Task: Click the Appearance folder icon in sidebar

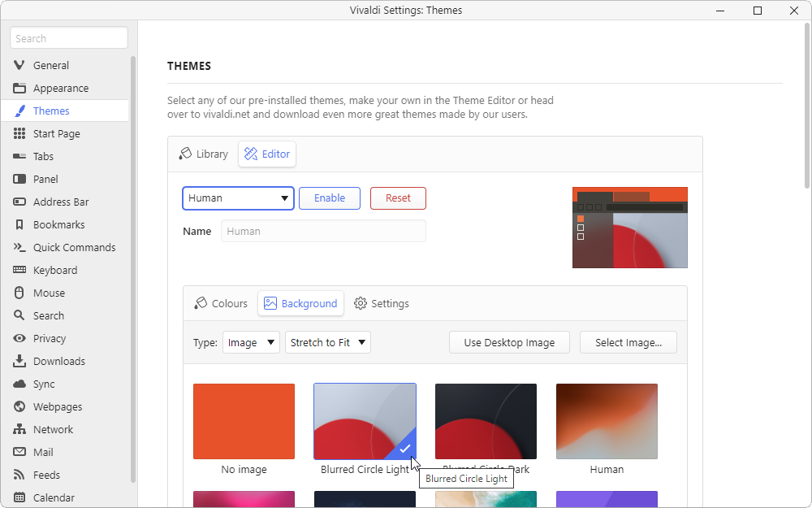Action: [19, 88]
